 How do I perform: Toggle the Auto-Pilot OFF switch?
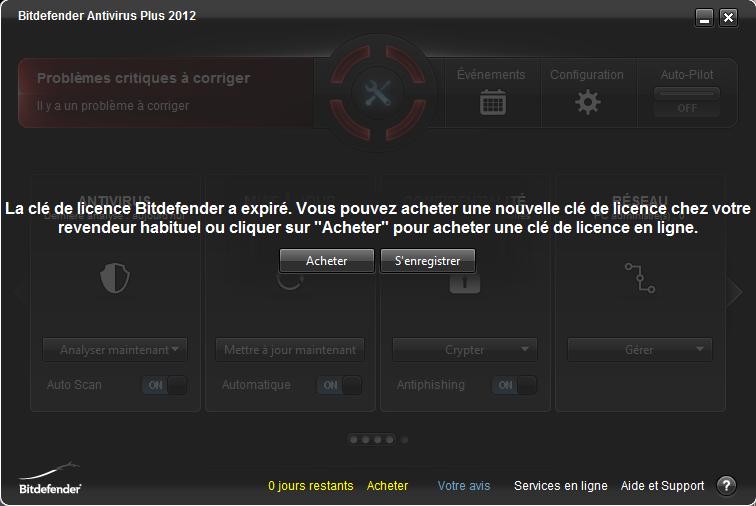[687, 102]
